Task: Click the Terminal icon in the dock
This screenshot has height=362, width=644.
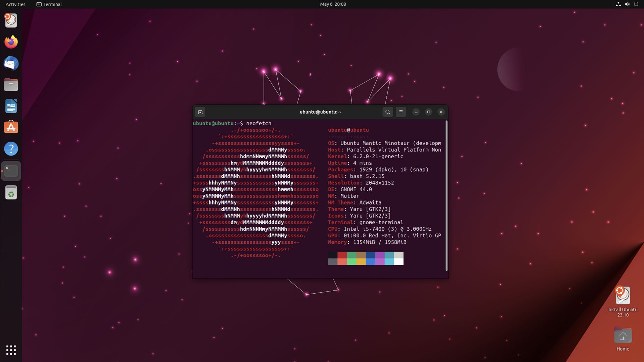Action: coord(11,170)
